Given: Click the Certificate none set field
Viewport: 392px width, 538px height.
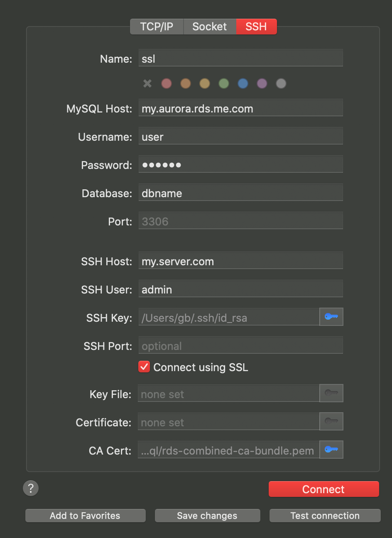Looking at the screenshot, I should coord(228,422).
